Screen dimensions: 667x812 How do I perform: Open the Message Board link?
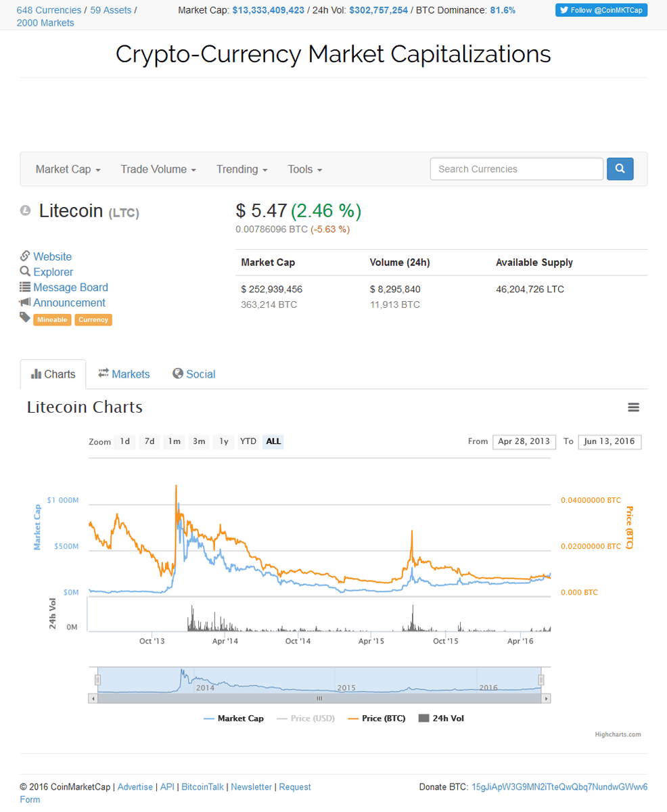click(x=70, y=288)
